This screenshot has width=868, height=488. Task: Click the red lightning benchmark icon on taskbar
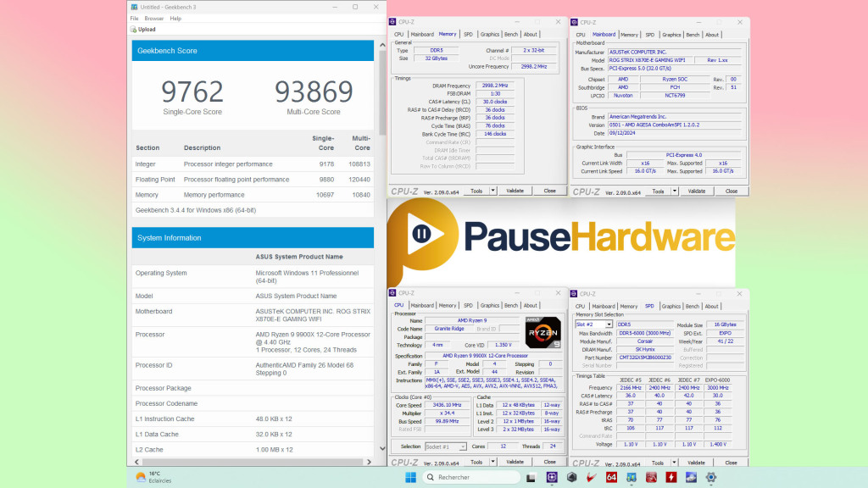tap(670, 477)
